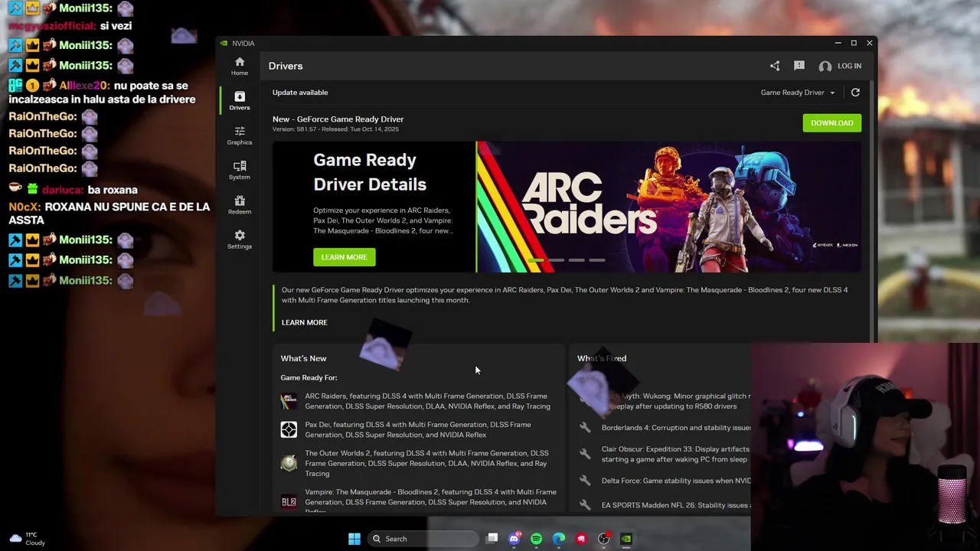Click ARC Raiders DLSS 4 description text
980x551 pixels.
(x=427, y=401)
